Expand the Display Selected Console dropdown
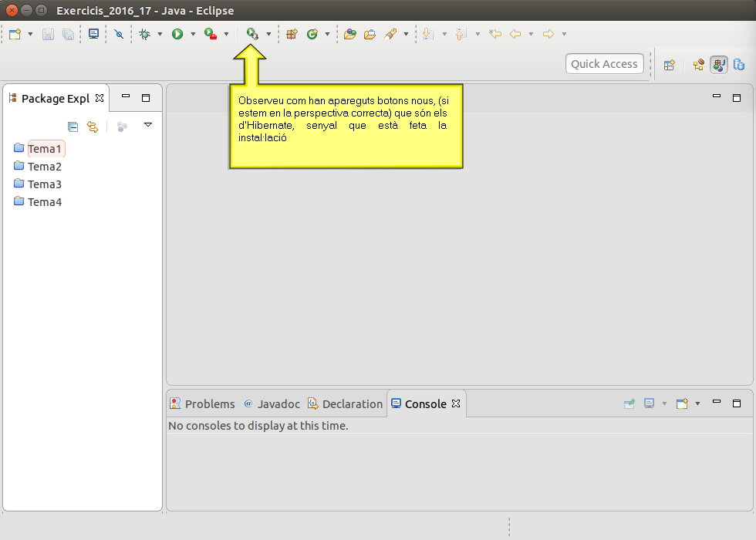756x540 pixels. tap(664, 403)
